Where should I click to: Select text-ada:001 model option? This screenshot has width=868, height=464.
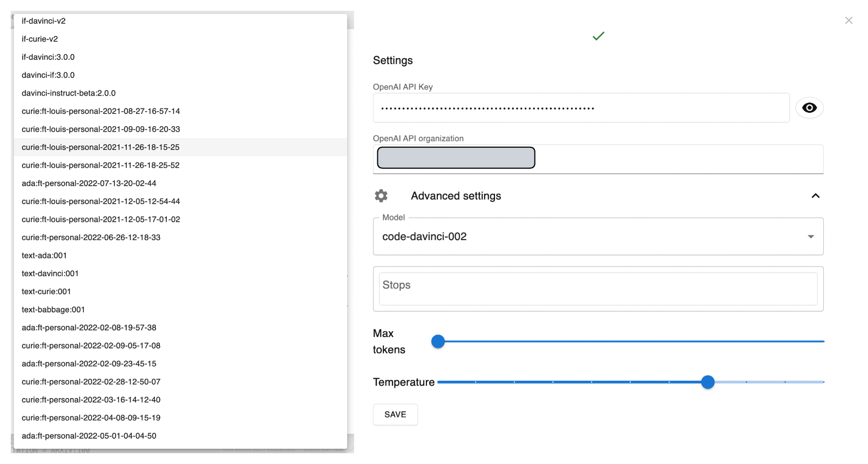[180, 256]
